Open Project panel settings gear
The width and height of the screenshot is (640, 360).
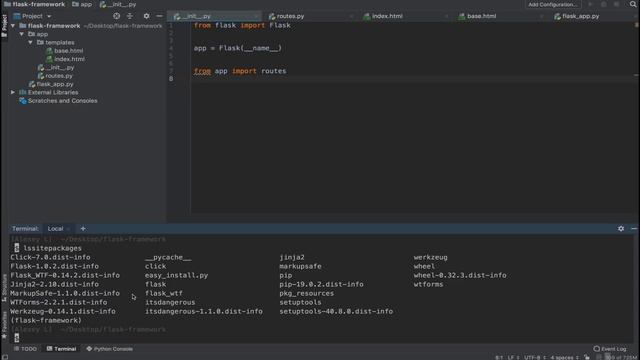146,16
